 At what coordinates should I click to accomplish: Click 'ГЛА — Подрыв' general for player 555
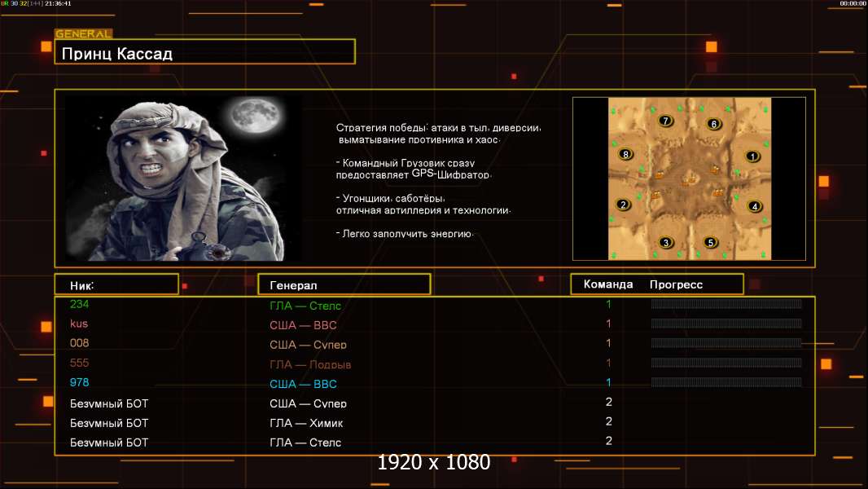coord(310,364)
